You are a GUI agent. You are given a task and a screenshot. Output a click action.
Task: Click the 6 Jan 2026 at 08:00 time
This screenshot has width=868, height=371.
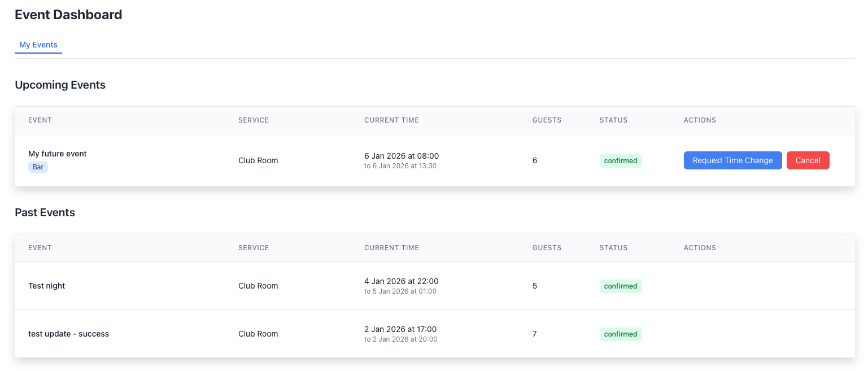pos(401,156)
